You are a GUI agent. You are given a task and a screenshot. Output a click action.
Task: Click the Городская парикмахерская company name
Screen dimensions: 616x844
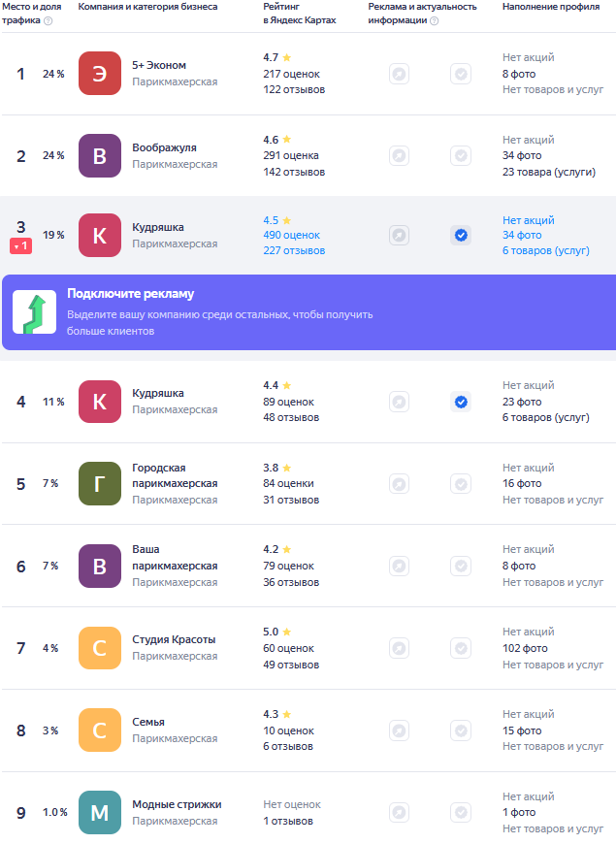(x=175, y=475)
